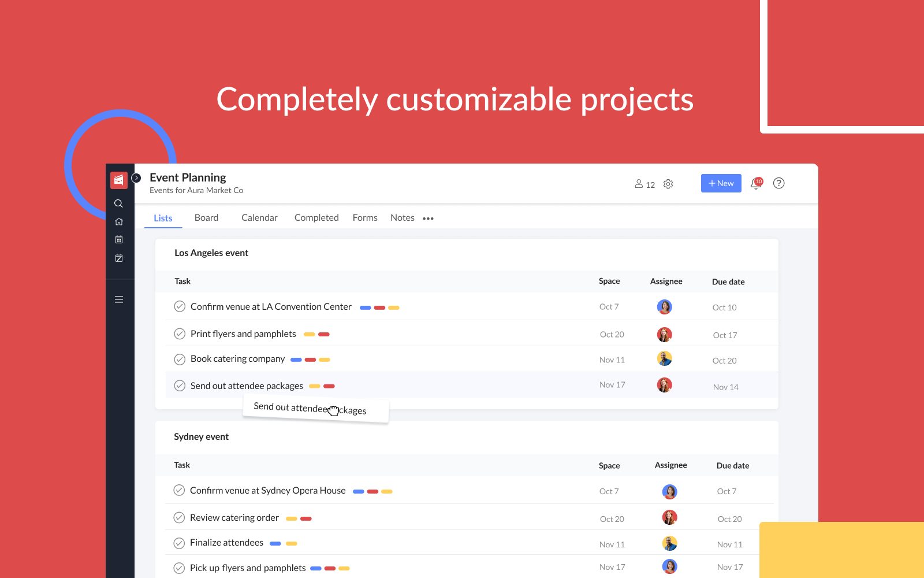
Task: Click due date Oct 10
Action: [x=724, y=307]
